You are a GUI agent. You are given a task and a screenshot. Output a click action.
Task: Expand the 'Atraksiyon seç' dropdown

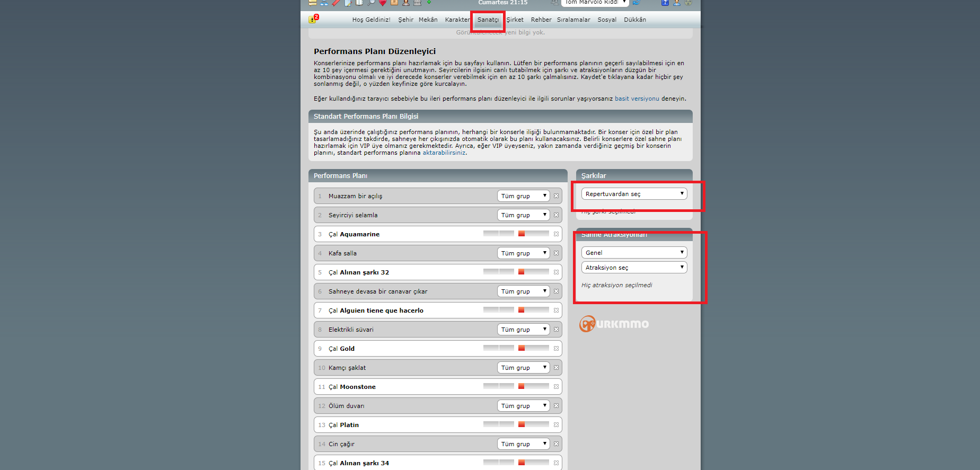coord(634,268)
